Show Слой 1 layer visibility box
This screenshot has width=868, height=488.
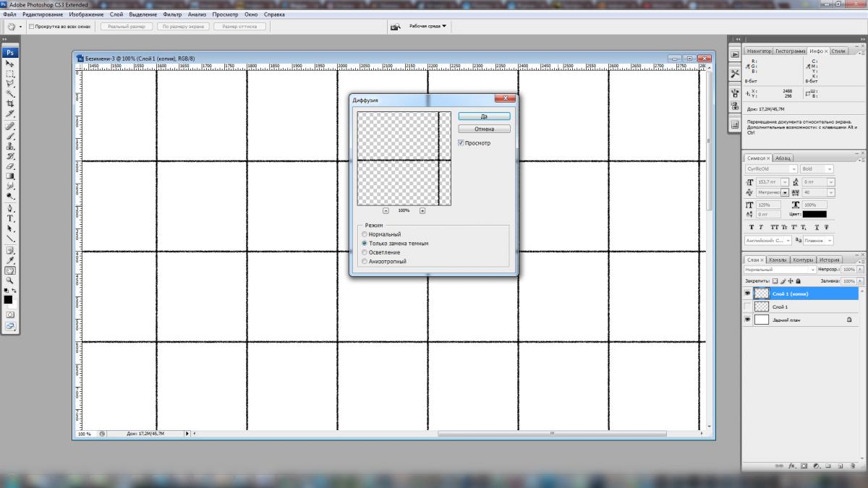point(747,307)
